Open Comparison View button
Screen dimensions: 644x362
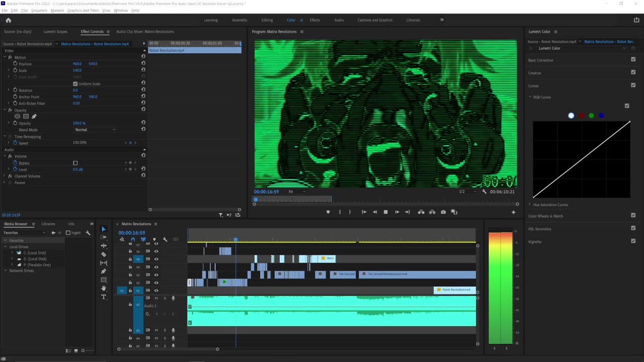(454, 212)
